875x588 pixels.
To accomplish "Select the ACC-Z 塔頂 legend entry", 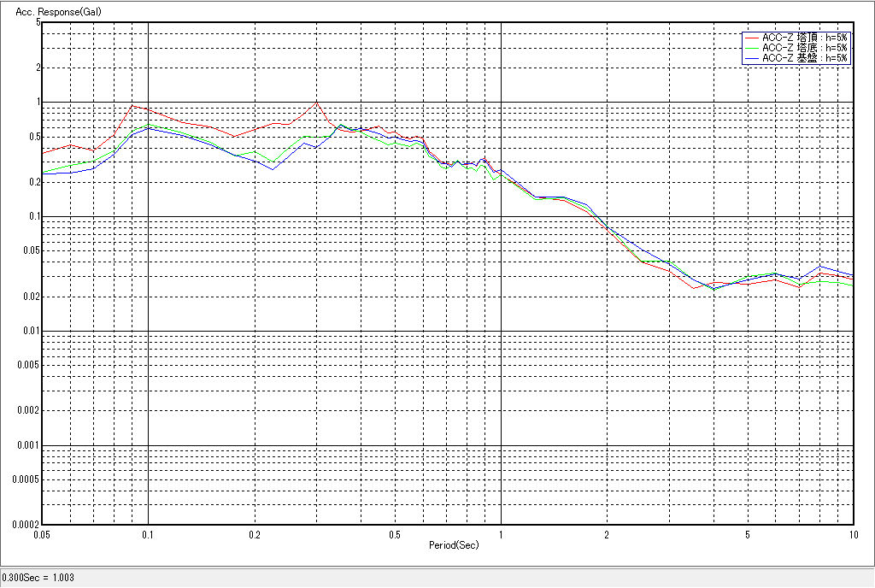I will [804, 38].
